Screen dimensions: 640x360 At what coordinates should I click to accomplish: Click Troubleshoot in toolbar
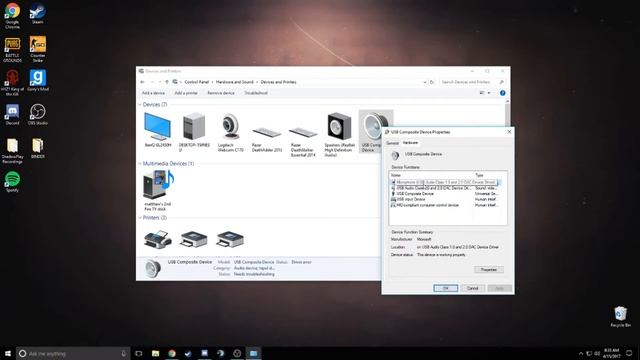(x=256, y=93)
